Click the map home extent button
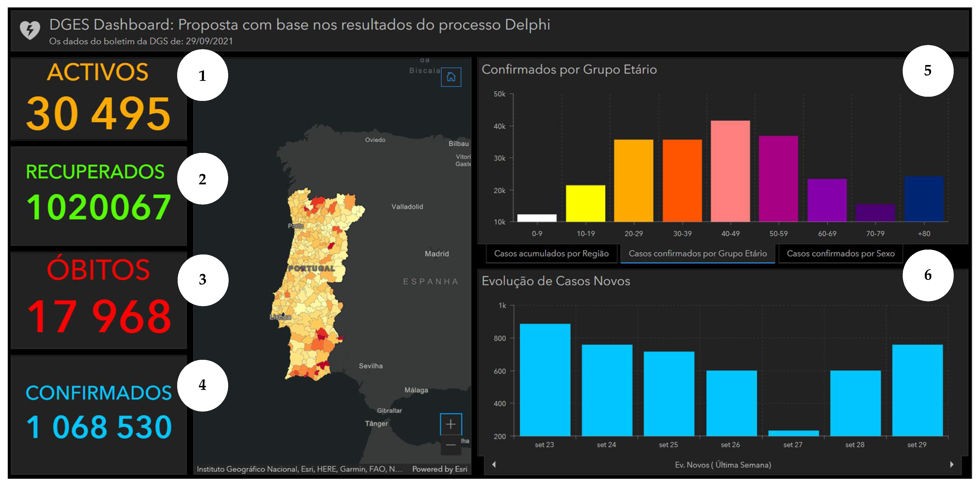Screen dimensions: 980x488 (451, 77)
